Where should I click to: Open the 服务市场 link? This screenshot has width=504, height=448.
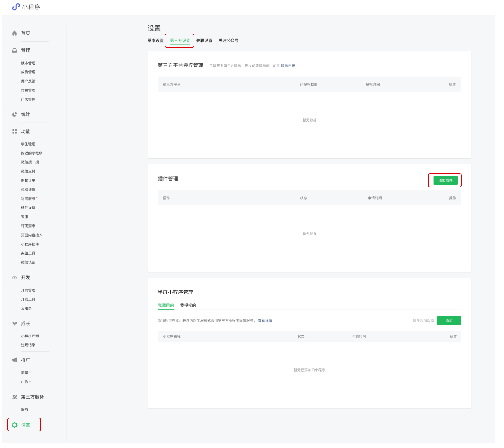[x=288, y=66]
